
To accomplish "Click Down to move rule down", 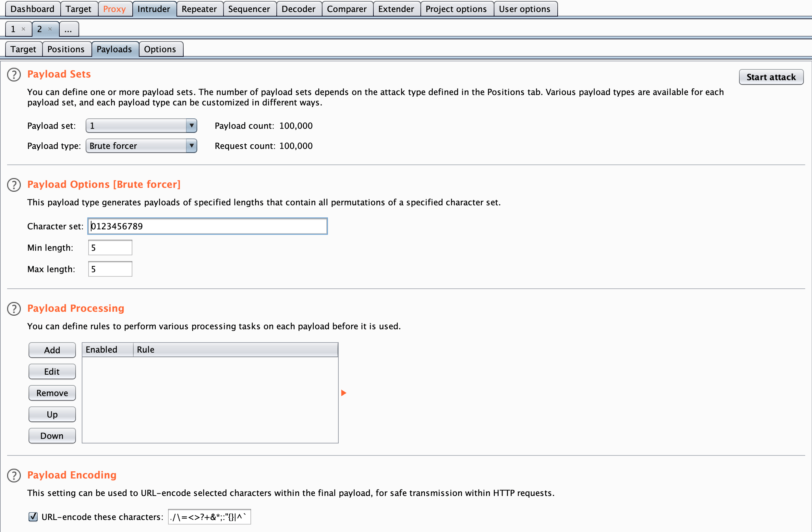I will pos(52,436).
